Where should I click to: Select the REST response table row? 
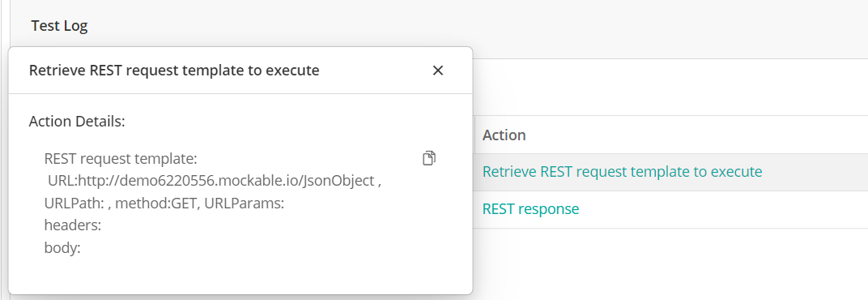point(671,210)
